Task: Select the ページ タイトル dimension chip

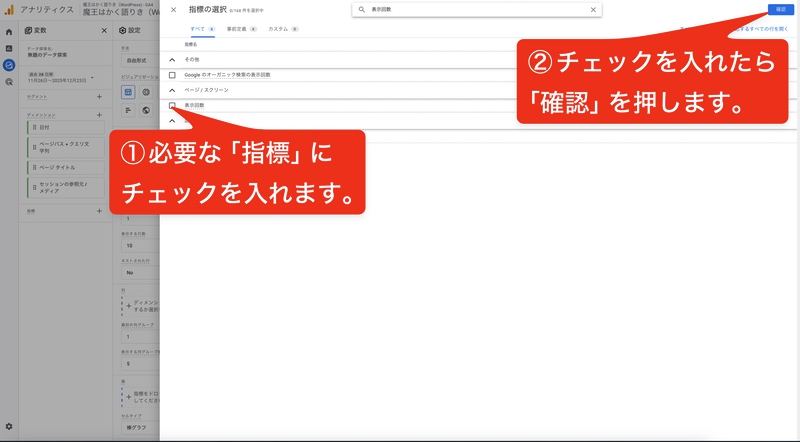Action: (x=66, y=167)
